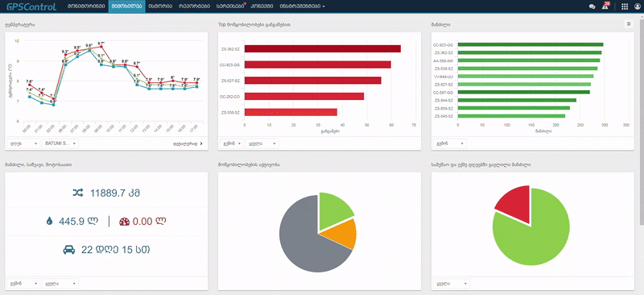Select the highlighted მიმოხილვა (Overview) tab
The height and width of the screenshot is (295, 644).
126,6
